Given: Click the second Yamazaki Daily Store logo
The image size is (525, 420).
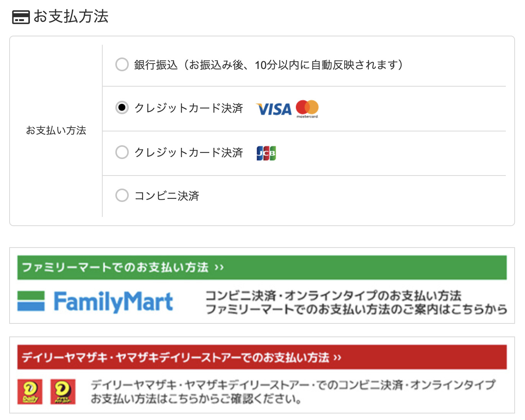Looking at the screenshot, I should [x=63, y=392].
